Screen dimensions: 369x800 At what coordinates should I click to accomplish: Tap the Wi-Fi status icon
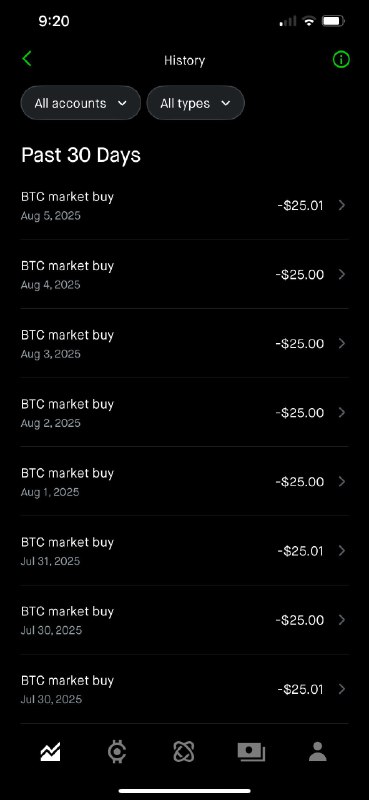309,21
